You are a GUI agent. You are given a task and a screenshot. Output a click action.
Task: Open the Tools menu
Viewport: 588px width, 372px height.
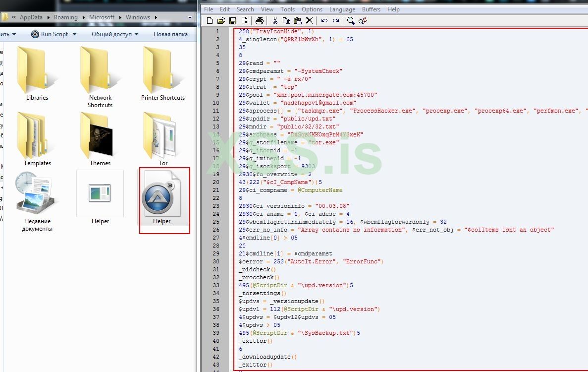click(x=288, y=9)
